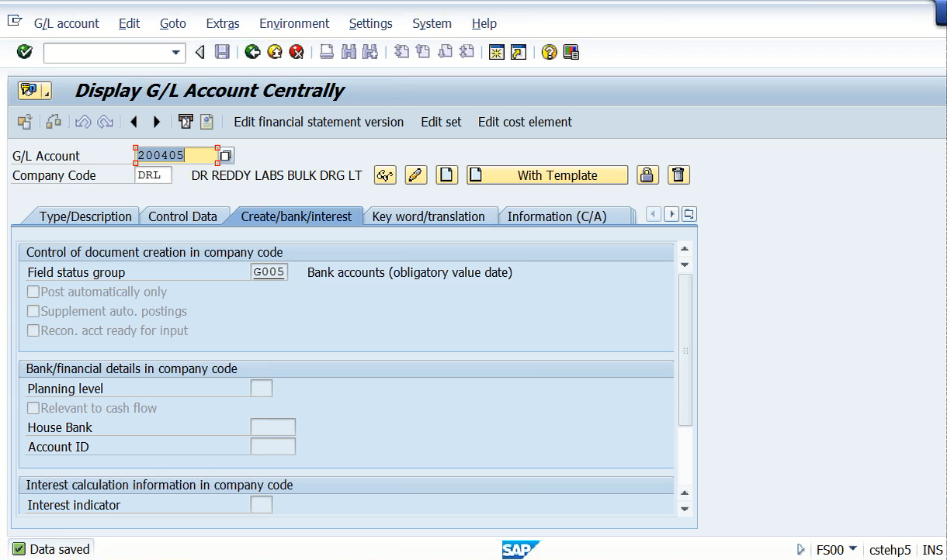Image resolution: width=947 pixels, height=560 pixels.
Task: Open the Help menu
Action: point(484,23)
